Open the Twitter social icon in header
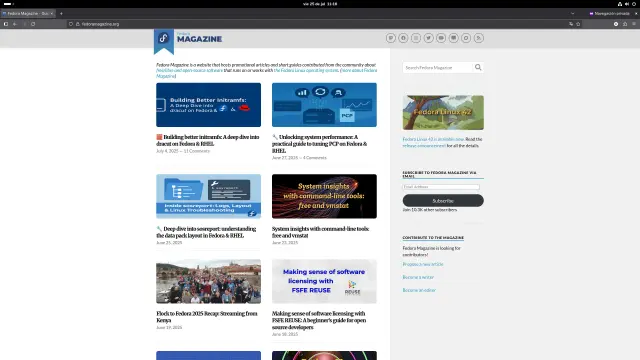Viewport: 640px width, 360px height. point(428,38)
